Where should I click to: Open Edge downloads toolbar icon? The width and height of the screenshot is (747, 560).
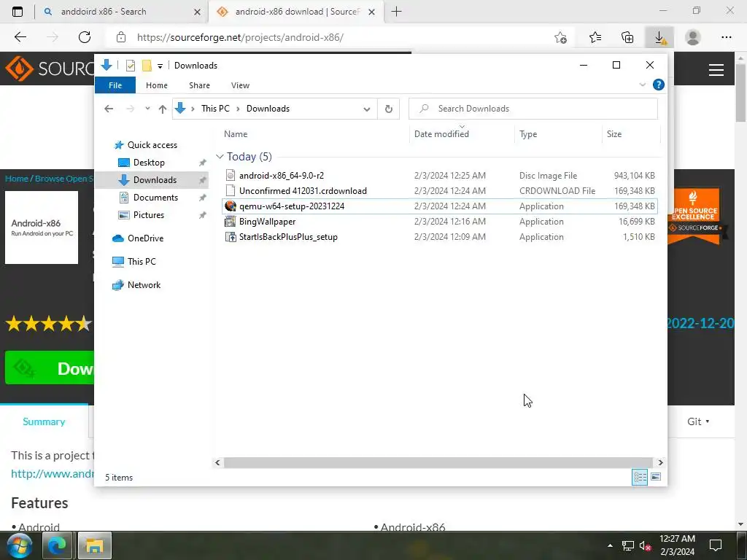click(x=659, y=38)
